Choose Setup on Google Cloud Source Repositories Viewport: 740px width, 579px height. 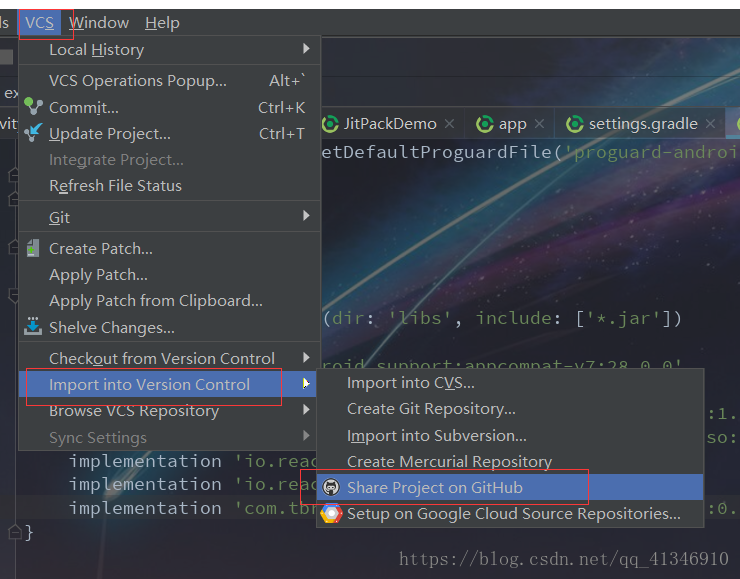(x=510, y=514)
